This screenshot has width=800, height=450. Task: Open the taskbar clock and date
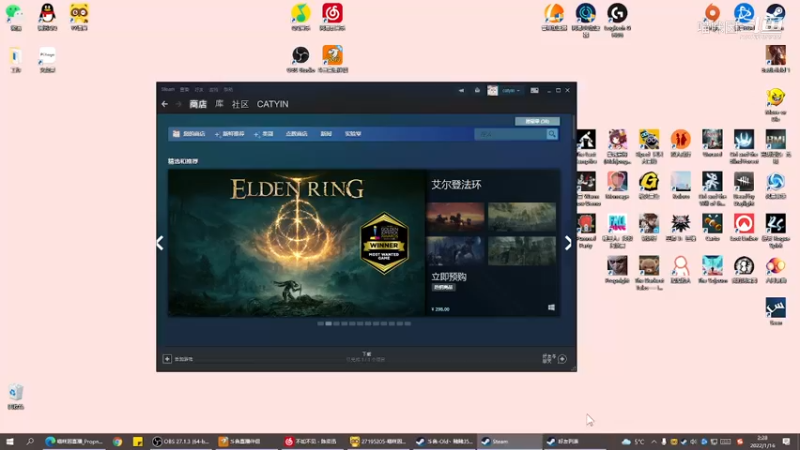[762, 441]
